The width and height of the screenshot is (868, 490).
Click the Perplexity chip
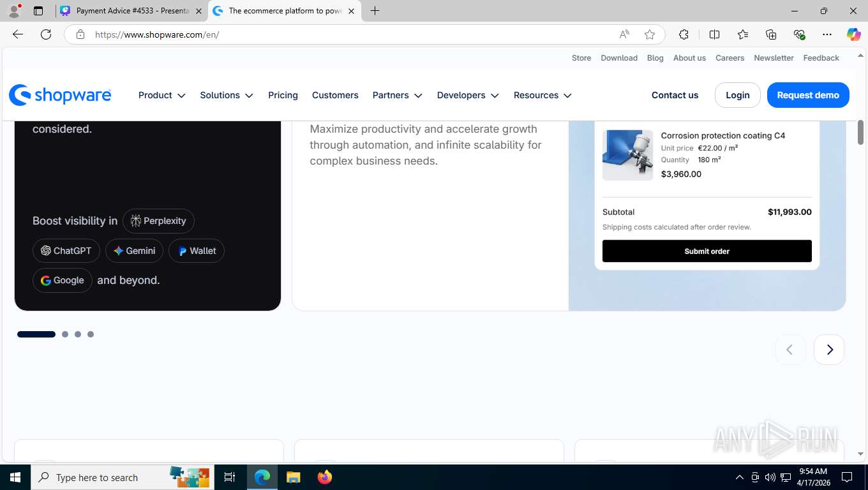158,221
